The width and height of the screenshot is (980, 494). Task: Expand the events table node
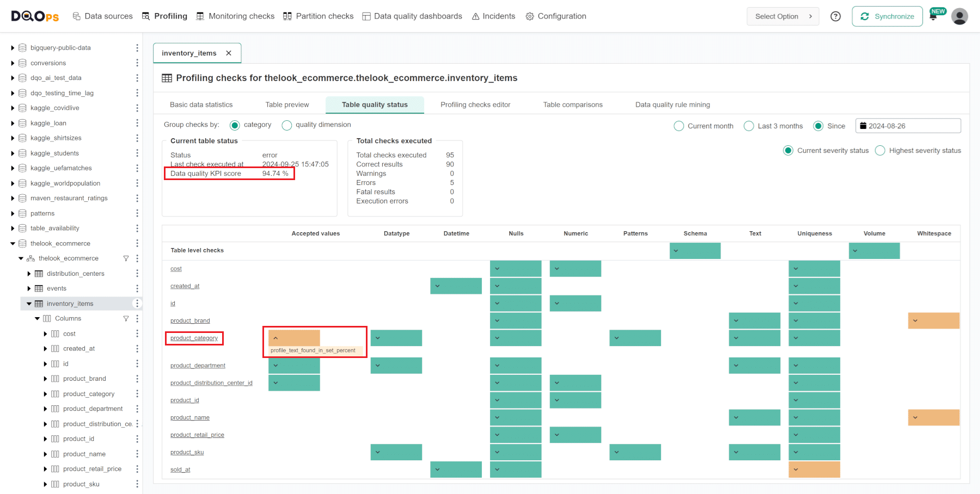click(x=29, y=288)
